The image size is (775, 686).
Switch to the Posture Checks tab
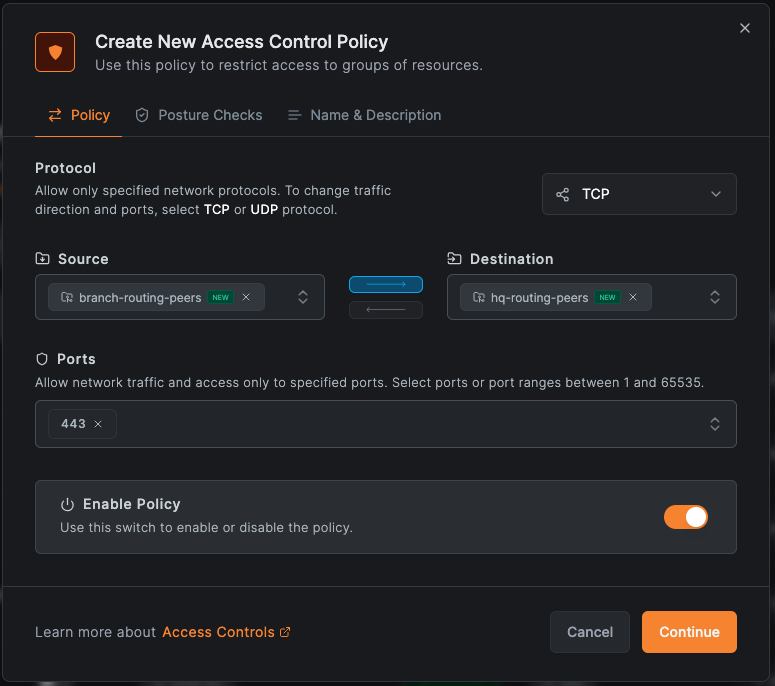pos(199,115)
